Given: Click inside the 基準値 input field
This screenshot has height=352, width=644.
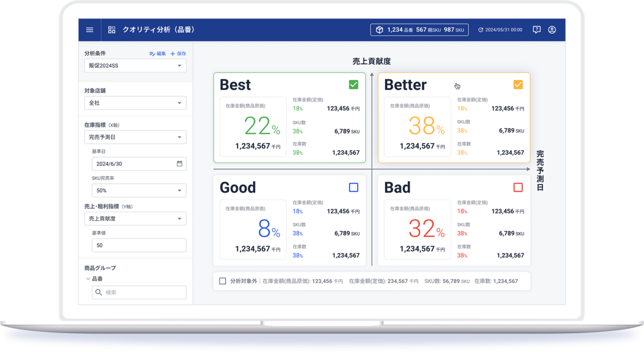Looking at the screenshot, I should click(139, 245).
